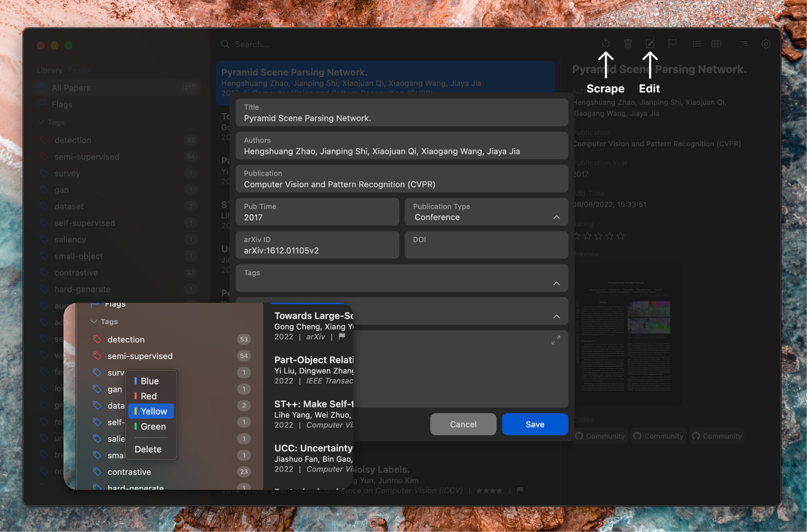
Task: Open settings gear icon
Action: 766,44
